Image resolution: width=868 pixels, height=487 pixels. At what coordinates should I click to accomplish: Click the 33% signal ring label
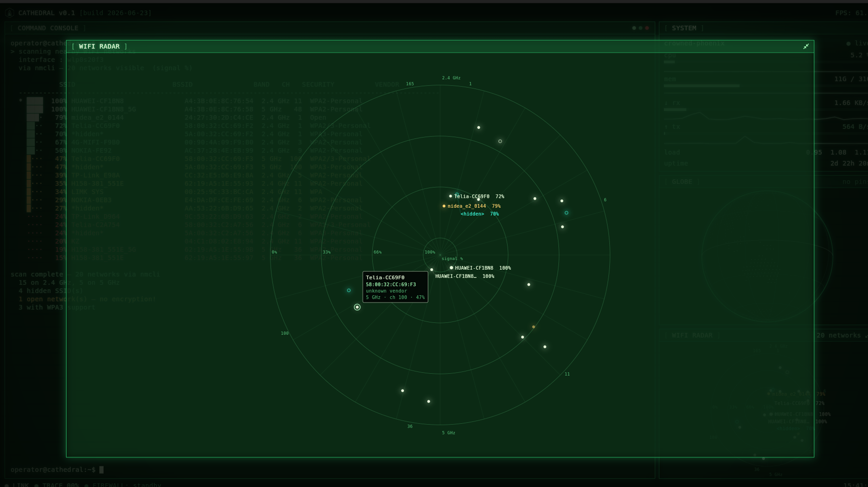click(x=326, y=252)
